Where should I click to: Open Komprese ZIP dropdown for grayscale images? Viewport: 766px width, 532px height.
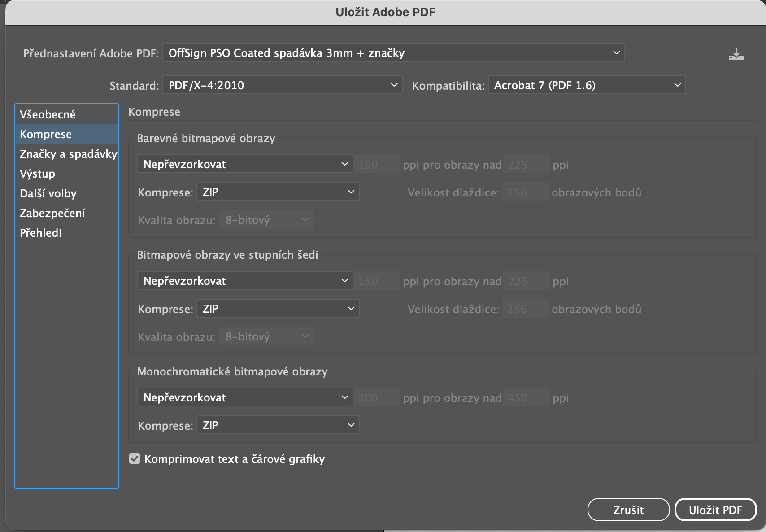278,309
